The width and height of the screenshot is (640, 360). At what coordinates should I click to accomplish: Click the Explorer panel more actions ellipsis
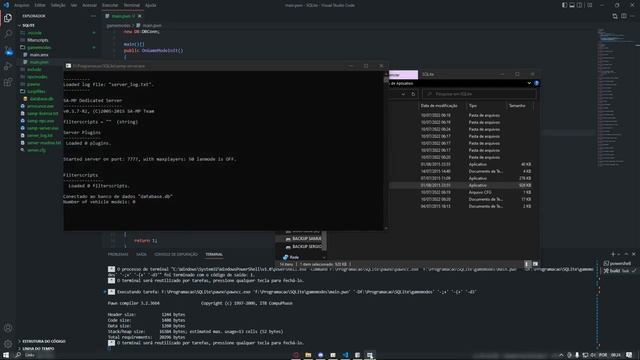(x=93, y=16)
